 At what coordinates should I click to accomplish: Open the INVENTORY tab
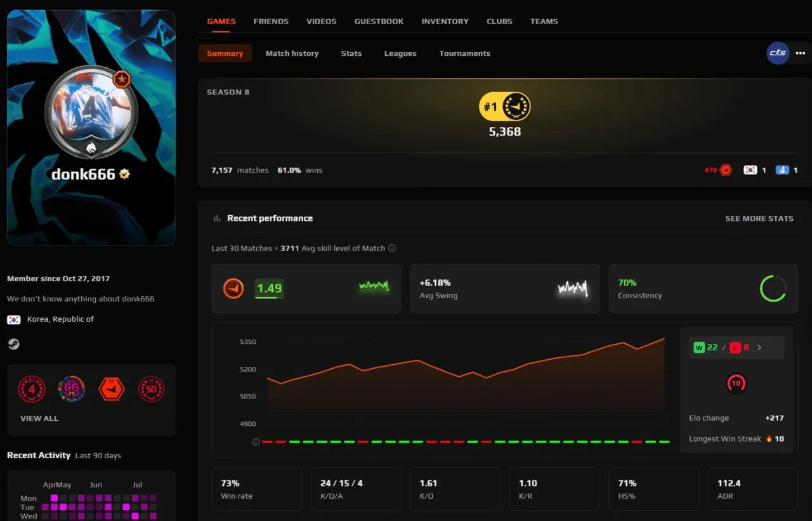point(445,22)
